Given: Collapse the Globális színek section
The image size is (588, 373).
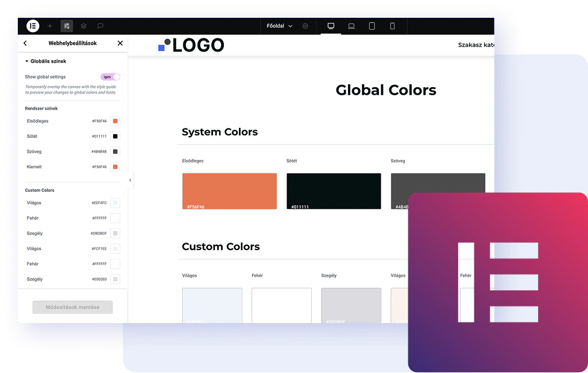Looking at the screenshot, I should [45, 61].
